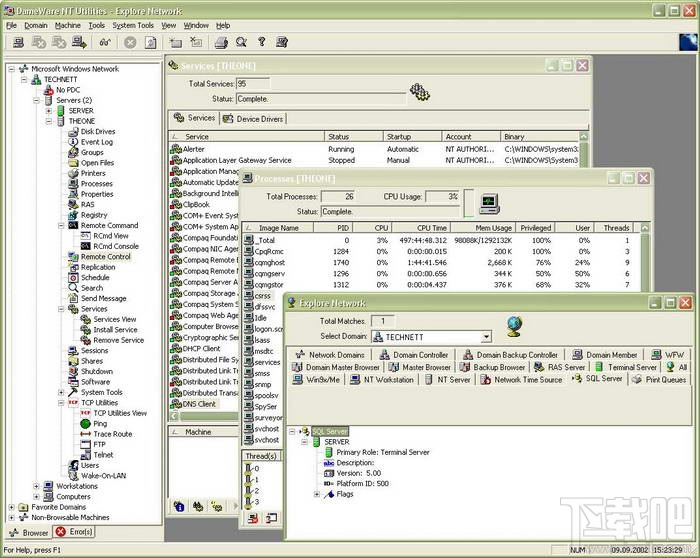This screenshot has height=558, width=700.
Task: Click the refresh page toolbar icon
Action: [151, 42]
